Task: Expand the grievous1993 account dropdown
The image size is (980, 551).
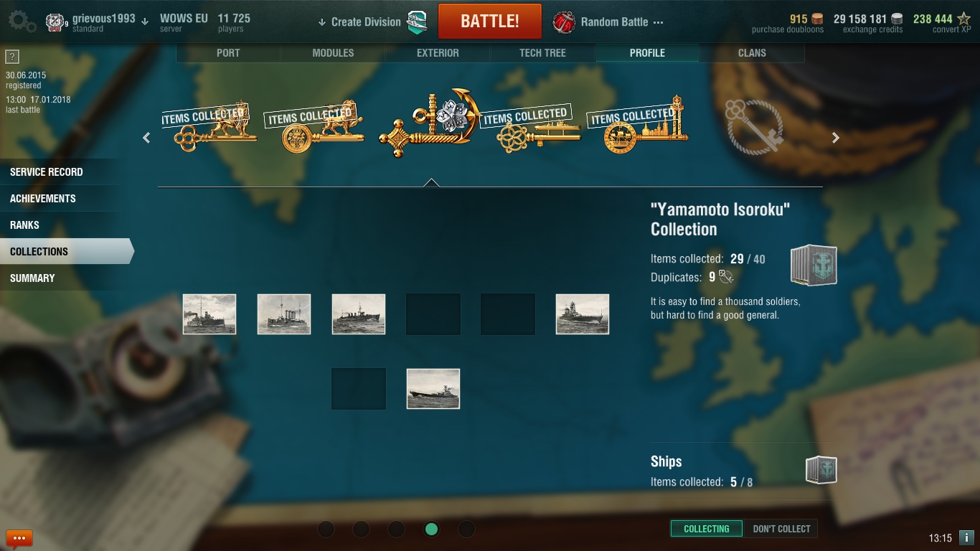Action: coord(145,22)
